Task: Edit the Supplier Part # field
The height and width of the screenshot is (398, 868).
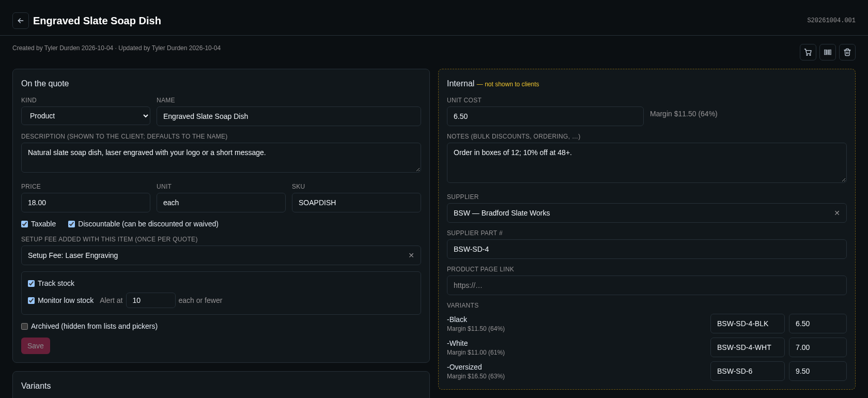Action: 647,249
